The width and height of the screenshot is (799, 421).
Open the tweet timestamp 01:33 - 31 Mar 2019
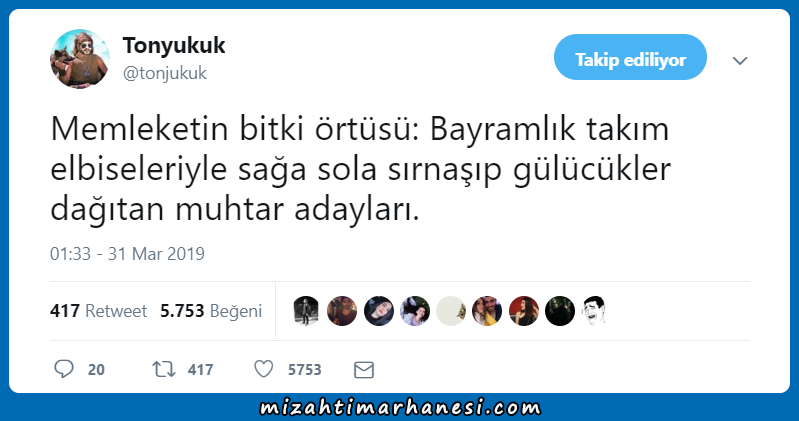[x=127, y=254]
